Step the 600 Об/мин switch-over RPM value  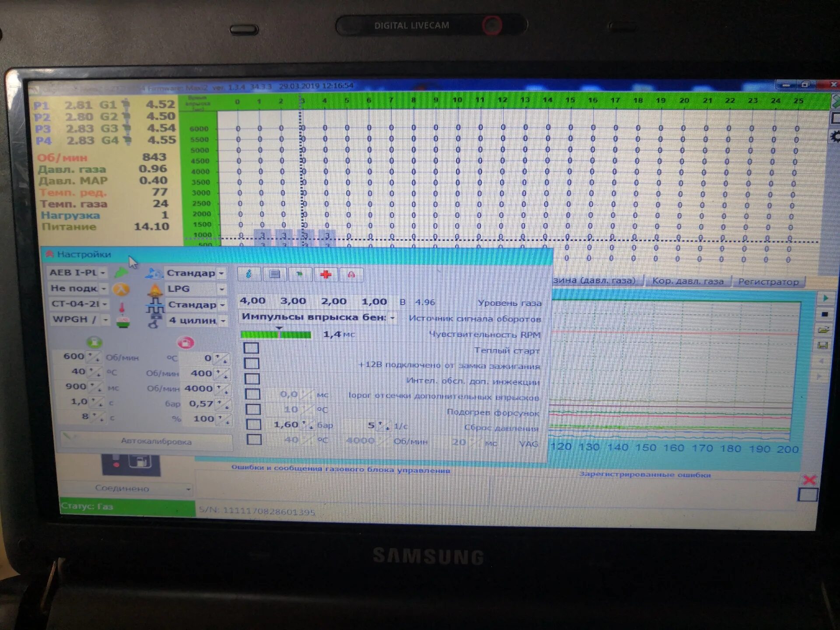click(x=94, y=357)
